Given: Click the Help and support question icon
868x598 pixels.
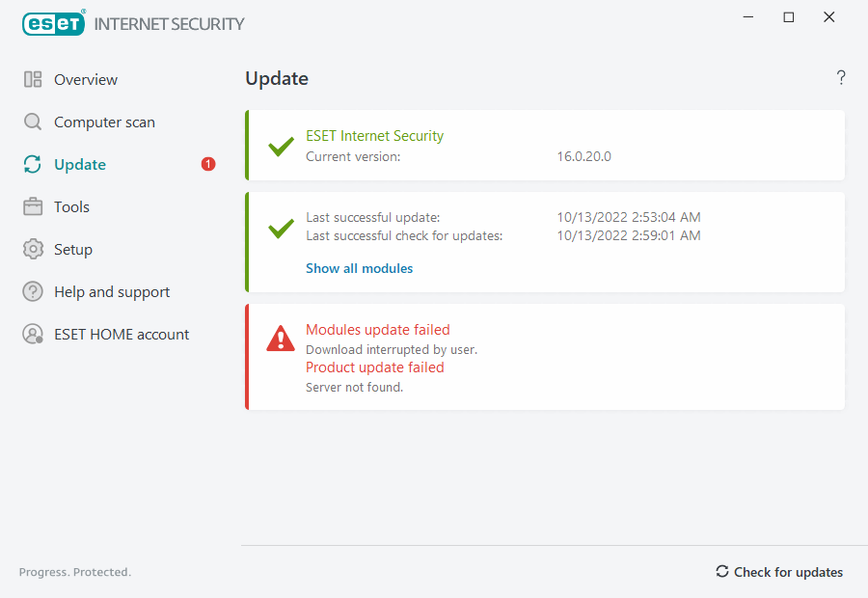Looking at the screenshot, I should click(33, 292).
